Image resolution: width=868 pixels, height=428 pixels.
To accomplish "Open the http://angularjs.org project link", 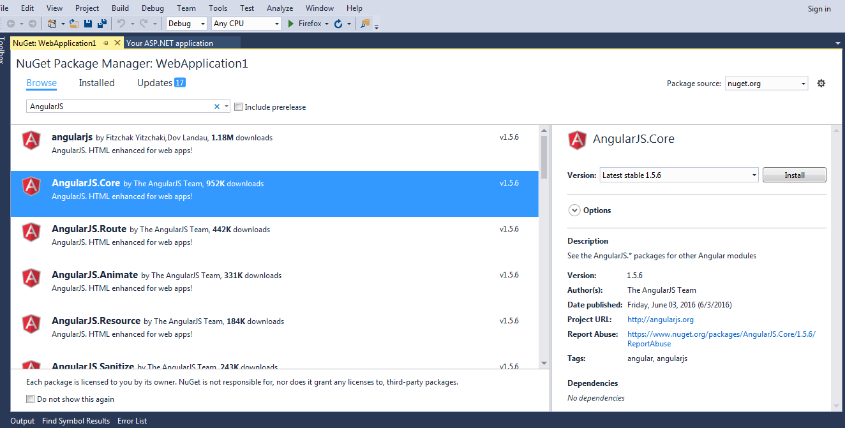I will (661, 320).
